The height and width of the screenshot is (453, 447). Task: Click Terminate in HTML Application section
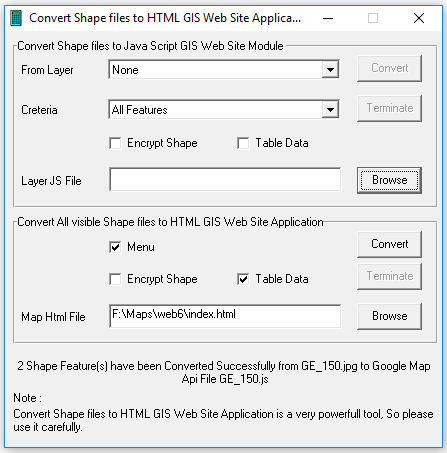(x=389, y=276)
